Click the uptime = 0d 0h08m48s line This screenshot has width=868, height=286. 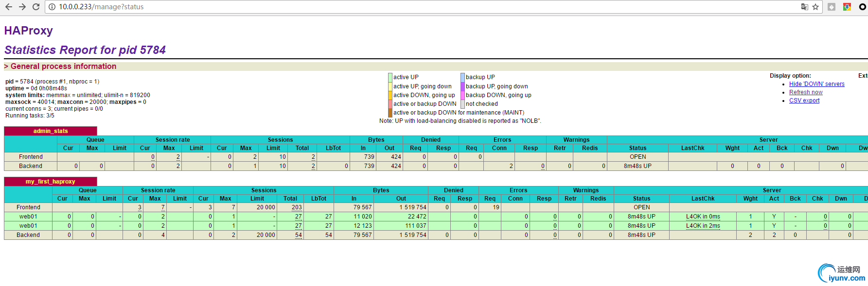coord(36,88)
